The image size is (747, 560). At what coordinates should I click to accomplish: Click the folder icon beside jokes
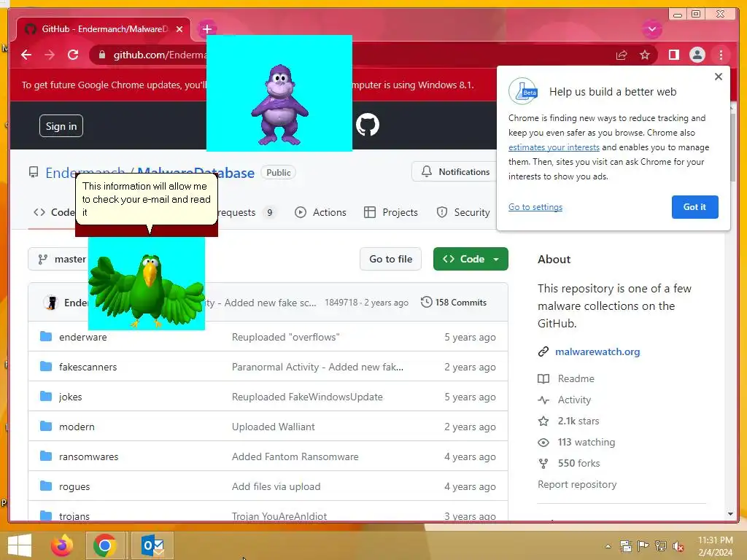[46, 396]
